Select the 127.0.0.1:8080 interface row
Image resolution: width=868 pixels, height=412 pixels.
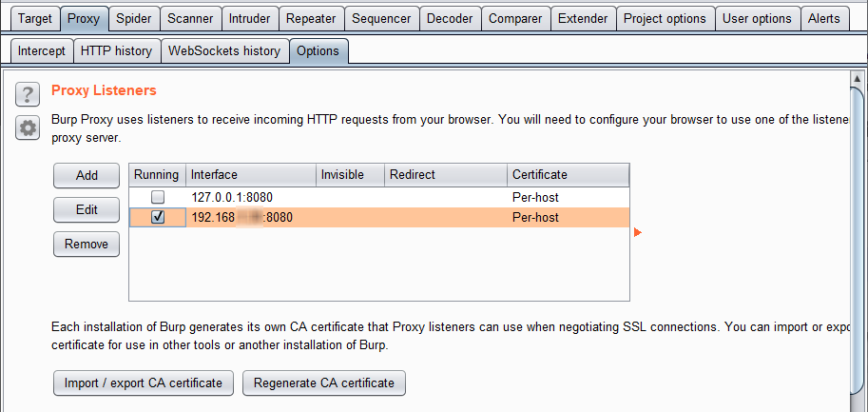[x=379, y=197]
